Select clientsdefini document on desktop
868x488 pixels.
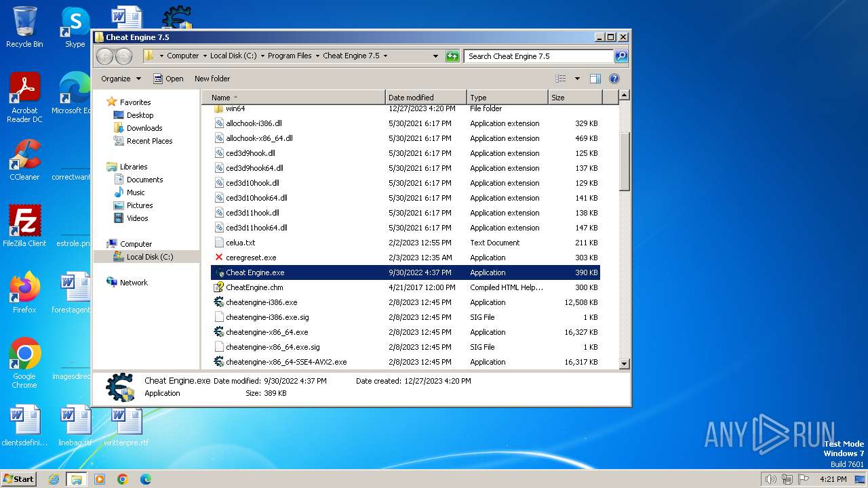pyautogui.click(x=24, y=426)
